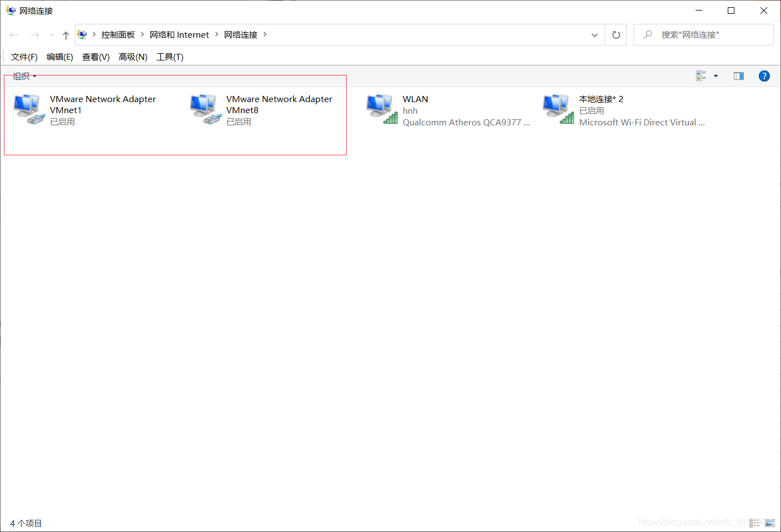Click the hnh network name text
The image size is (781, 532).
click(x=410, y=111)
